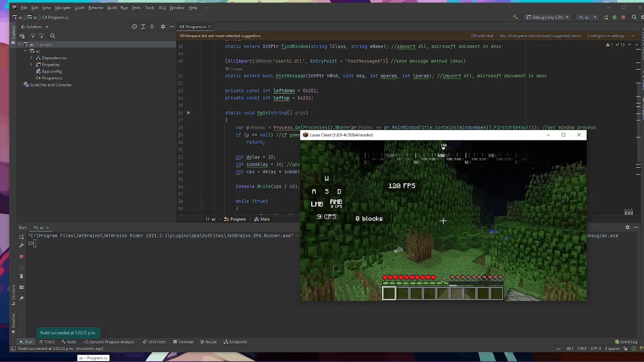
Task: Stop the running program with red square
Action: coord(623,17)
